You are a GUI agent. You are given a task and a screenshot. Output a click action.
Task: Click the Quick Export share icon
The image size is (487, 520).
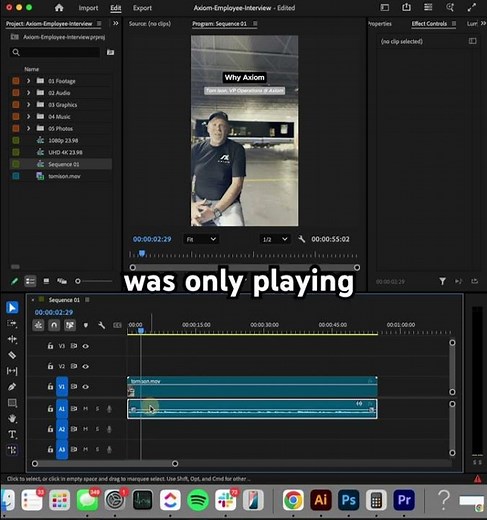pyautogui.click(x=406, y=7)
